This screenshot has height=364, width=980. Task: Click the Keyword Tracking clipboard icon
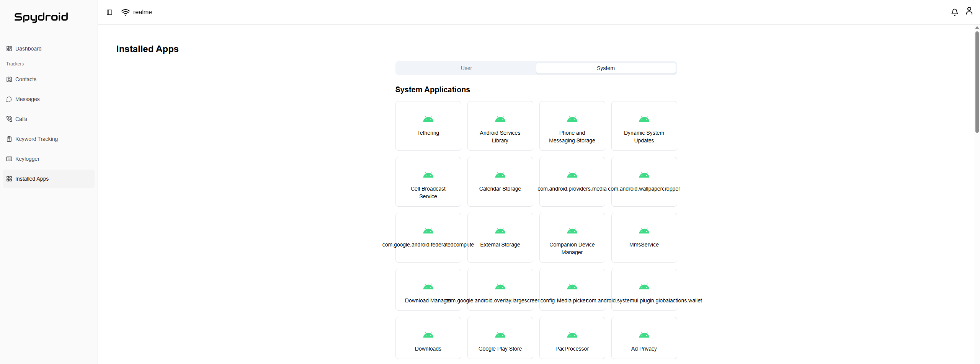[x=9, y=139]
